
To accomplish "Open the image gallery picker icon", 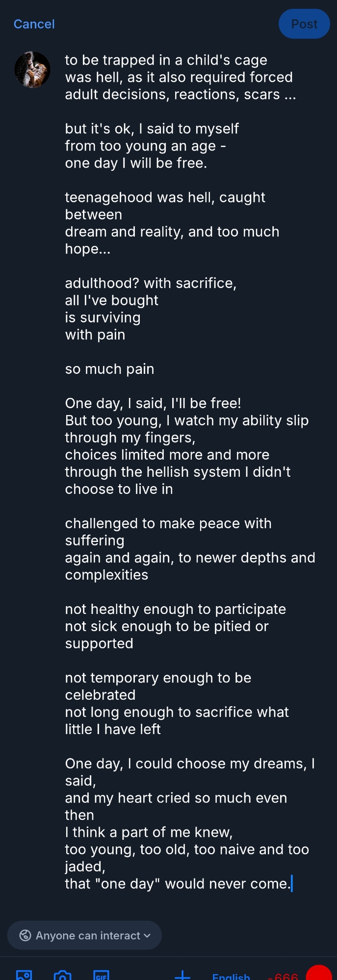I will pos(24,975).
